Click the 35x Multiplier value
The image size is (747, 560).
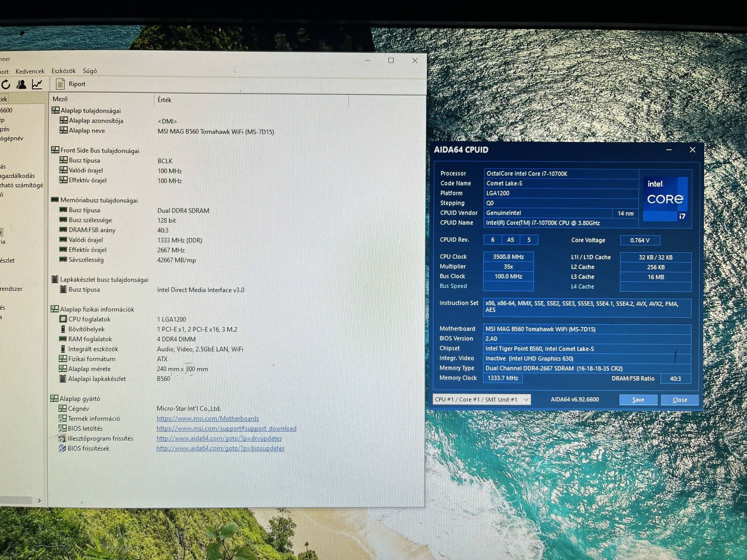click(508, 267)
